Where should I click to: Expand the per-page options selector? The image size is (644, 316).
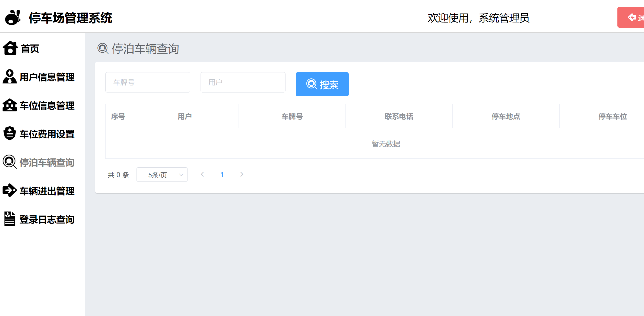(x=181, y=174)
